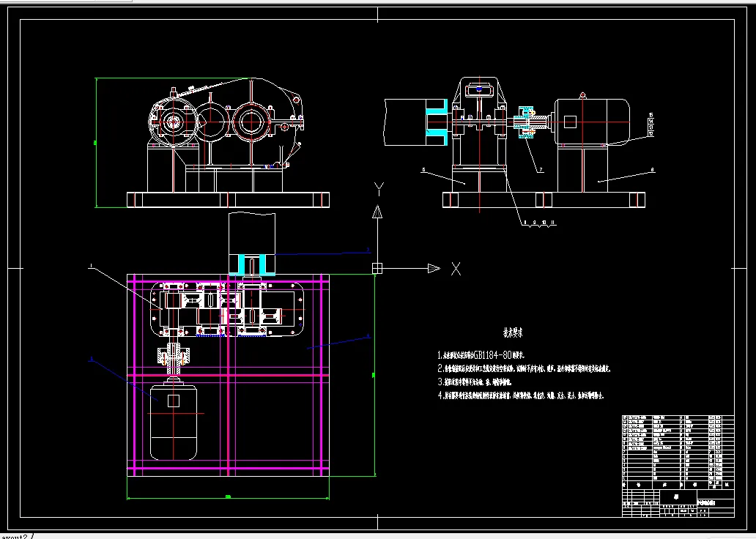
Task: Click the parts list table
Action: (x=678, y=451)
